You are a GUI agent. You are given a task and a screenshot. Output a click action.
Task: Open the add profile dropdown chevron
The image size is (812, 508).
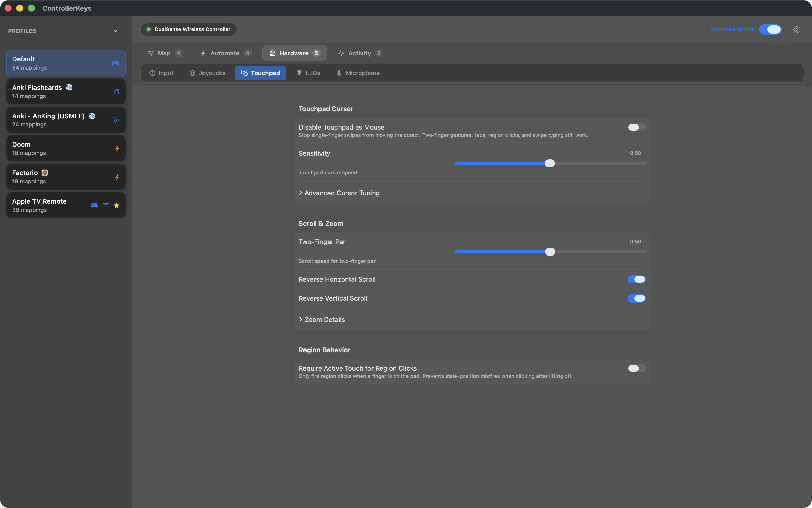116,31
